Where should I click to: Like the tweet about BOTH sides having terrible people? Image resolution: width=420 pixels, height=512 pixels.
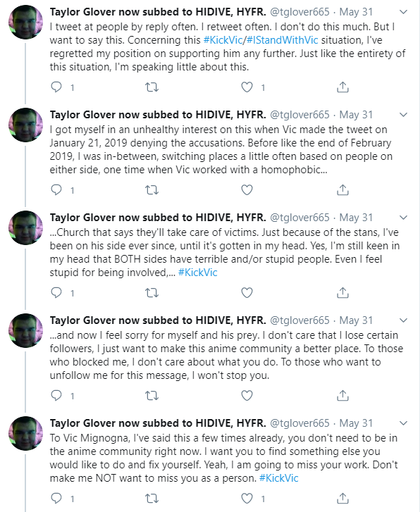point(247,293)
